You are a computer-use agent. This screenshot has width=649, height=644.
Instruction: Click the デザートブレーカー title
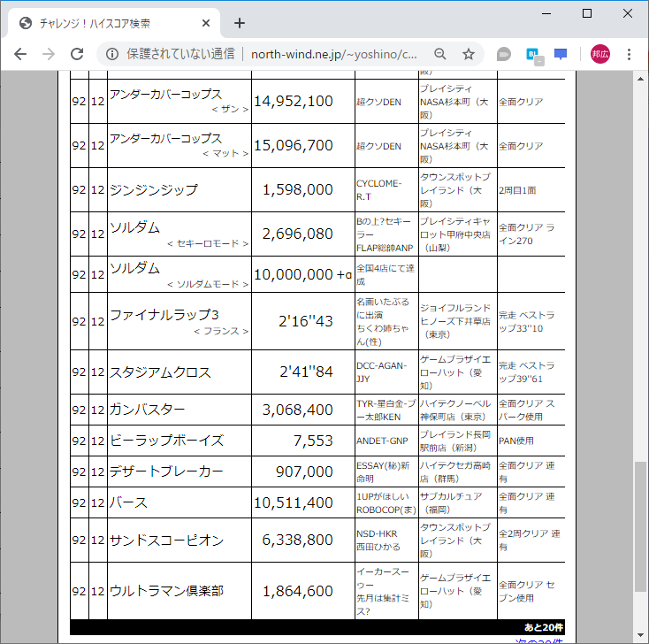166,471
